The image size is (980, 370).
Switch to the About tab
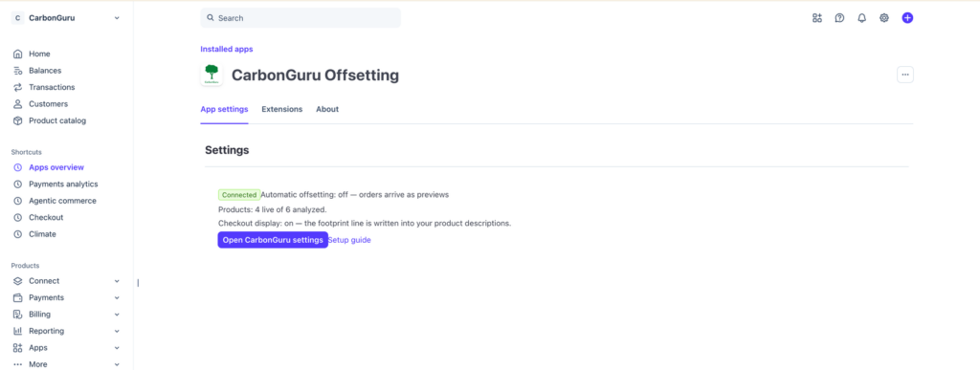click(327, 109)
